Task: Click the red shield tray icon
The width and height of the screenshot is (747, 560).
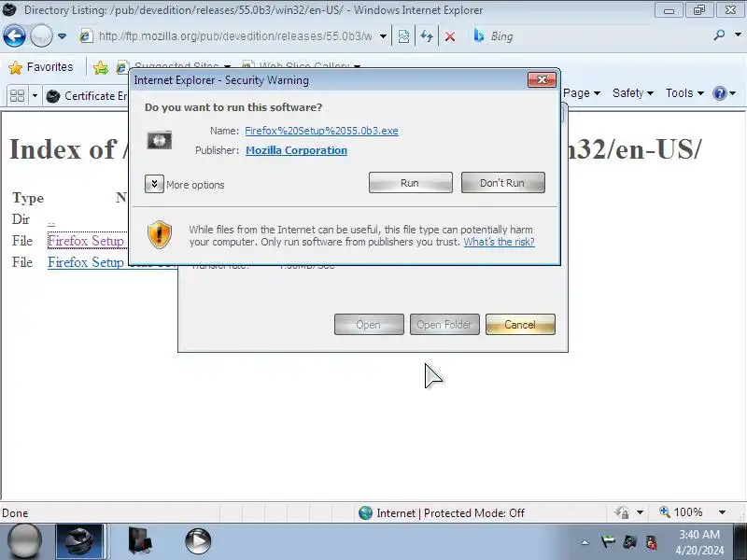Action: tap(651, 542)
